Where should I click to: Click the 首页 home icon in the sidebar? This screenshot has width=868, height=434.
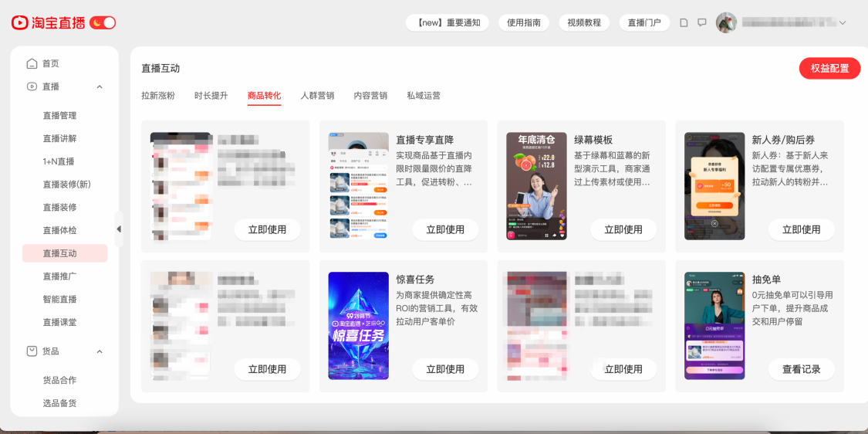coord(32,63)
